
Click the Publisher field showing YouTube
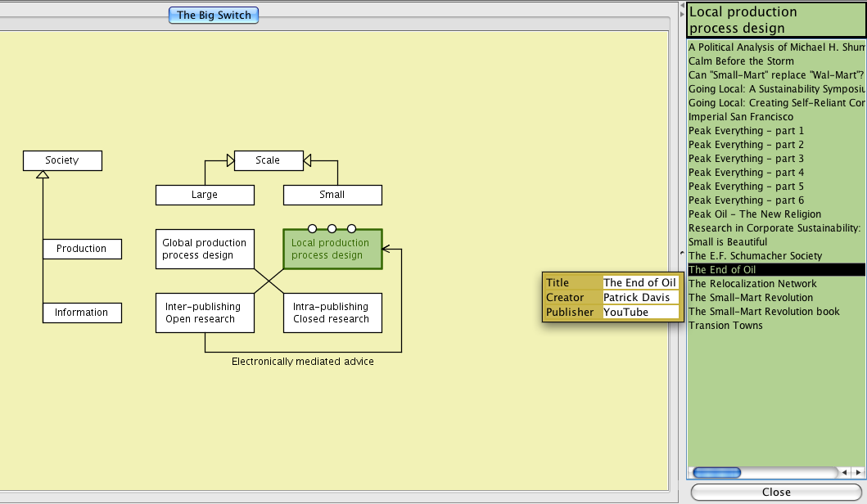point(640,312)
